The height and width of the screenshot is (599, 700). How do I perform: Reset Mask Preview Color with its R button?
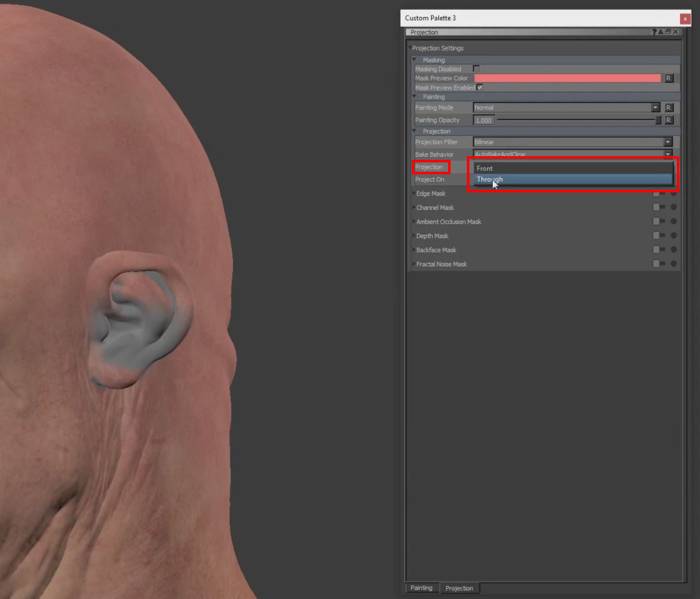668,78
